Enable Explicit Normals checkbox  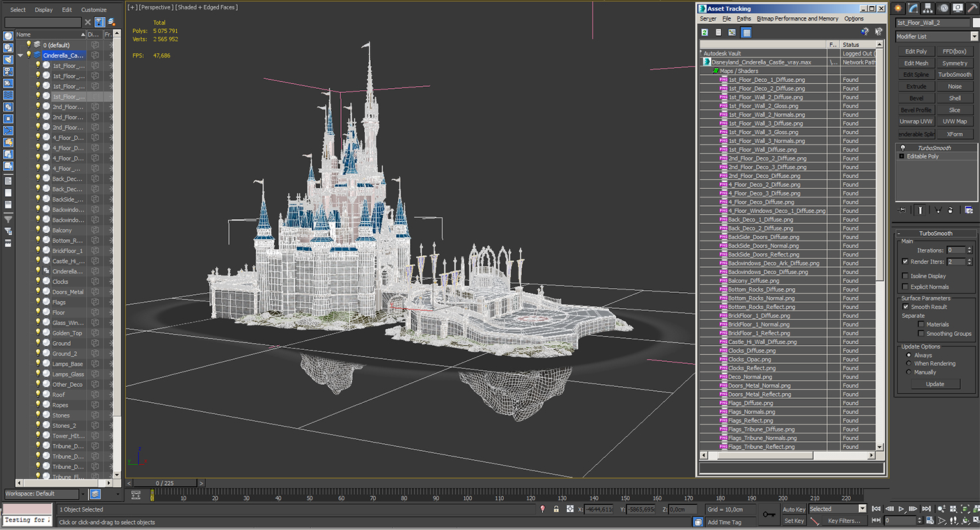pyautogui.click(x=905, y=287)
